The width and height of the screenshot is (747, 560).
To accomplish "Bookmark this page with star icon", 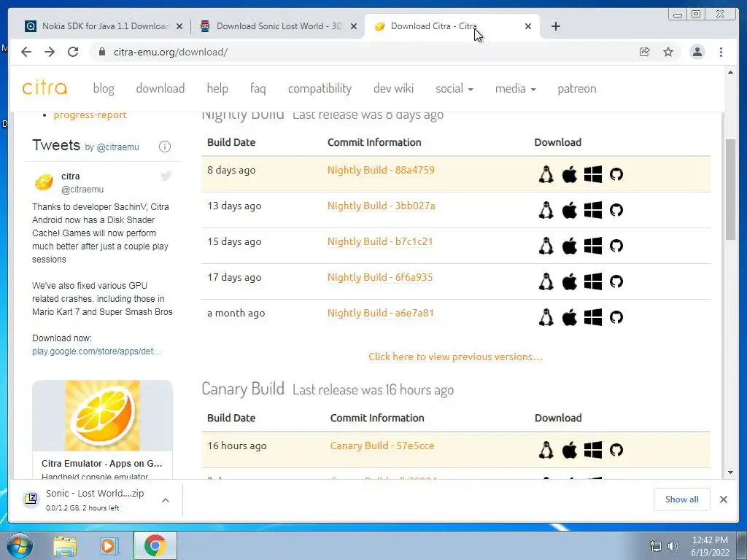I will pyautogui.click(x=668, y=52).
